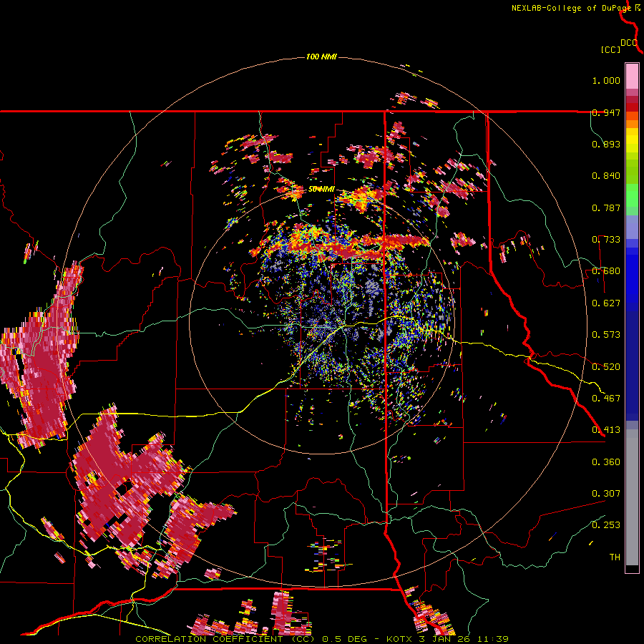
Task: Click the KOTX radar site identifier
Action: pos(400,639)
